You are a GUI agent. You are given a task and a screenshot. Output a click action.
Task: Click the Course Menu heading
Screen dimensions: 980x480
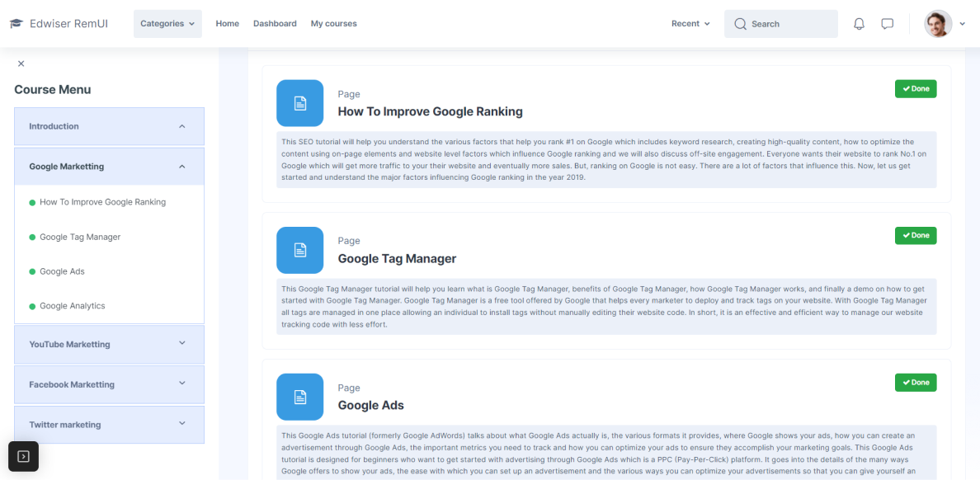(53, 89)
